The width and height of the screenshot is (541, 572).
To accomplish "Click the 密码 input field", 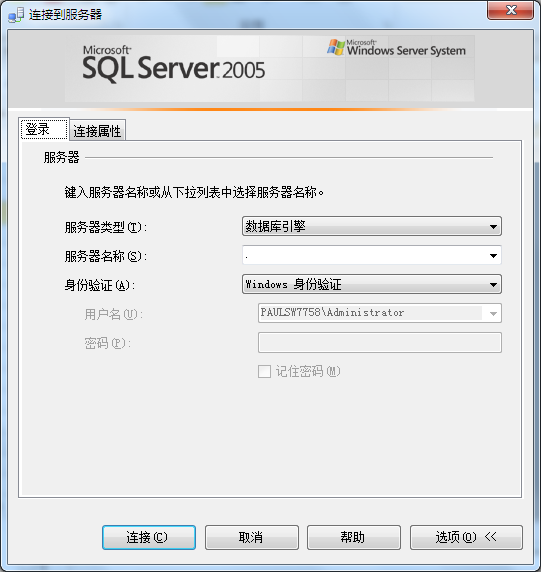I will coord(380,343).
